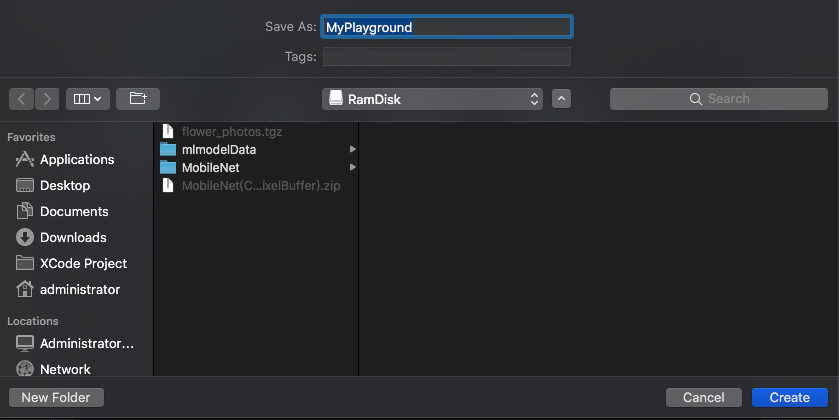Open the MobileNet folder

210,168
